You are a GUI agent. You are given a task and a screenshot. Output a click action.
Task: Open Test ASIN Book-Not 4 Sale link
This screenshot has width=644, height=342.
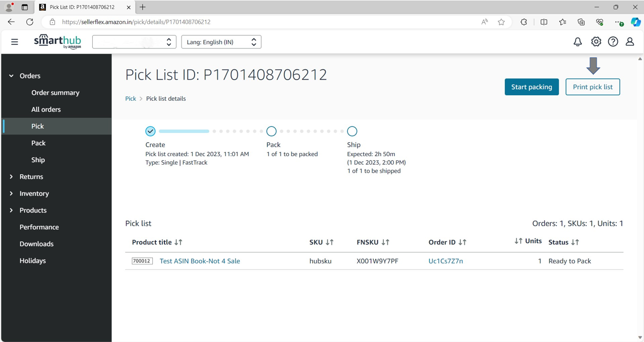pos(200,261)
